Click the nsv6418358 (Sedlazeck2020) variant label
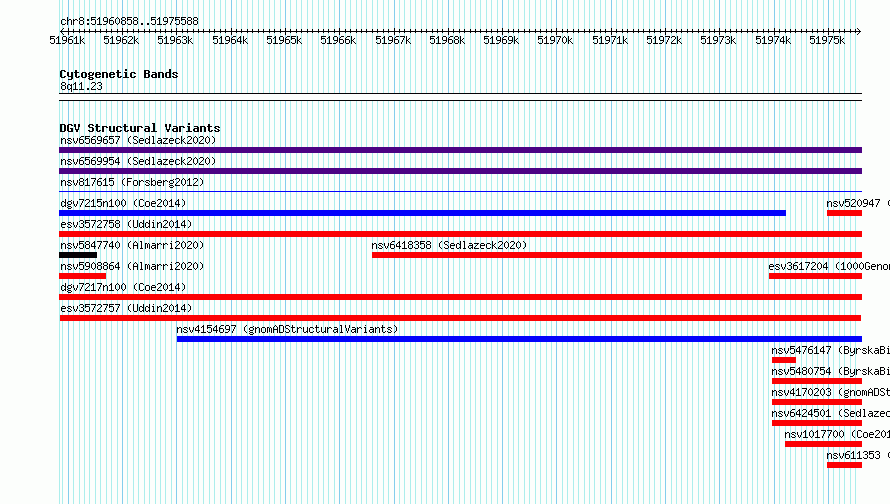The width and height of the screenshot is (890, 504). 449,245
